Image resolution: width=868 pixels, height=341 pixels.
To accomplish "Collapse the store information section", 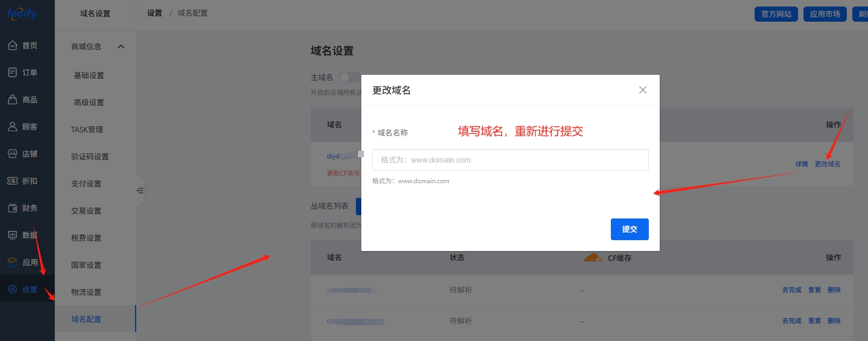I will [121, 47].
